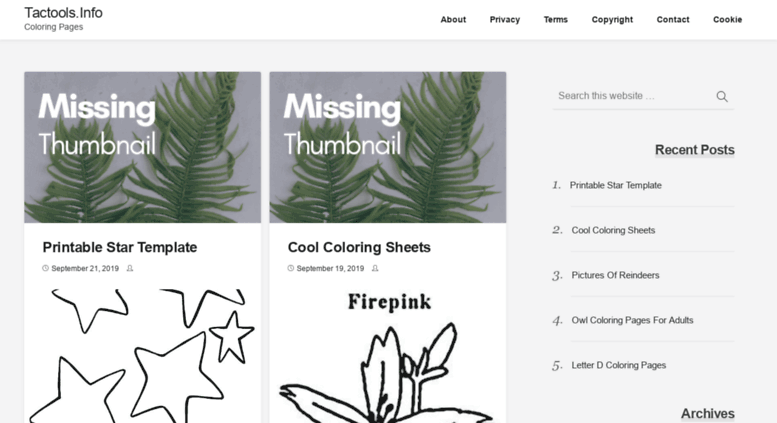The image size is (777, 423).
Task: Open Letter D Coloring Pages recent post
Action: tap(619, 366)
